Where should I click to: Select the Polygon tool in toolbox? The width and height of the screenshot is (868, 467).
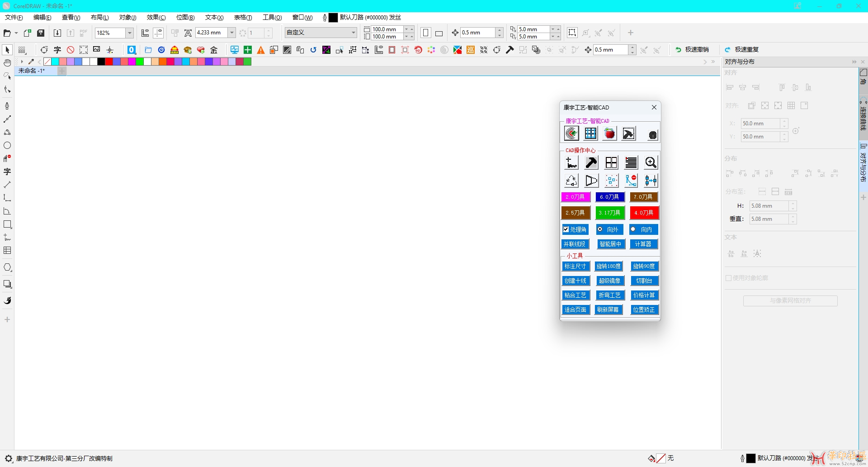tap(7, 267)
